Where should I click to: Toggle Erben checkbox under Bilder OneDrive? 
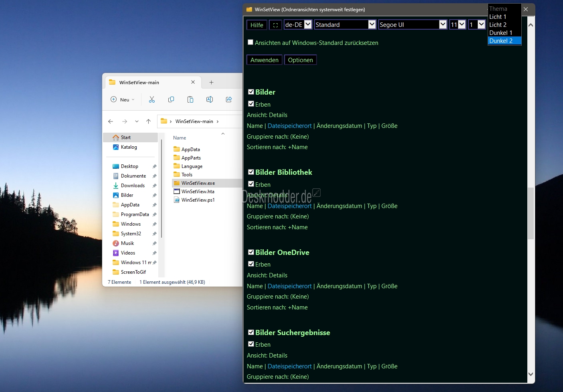click(251, 264)
